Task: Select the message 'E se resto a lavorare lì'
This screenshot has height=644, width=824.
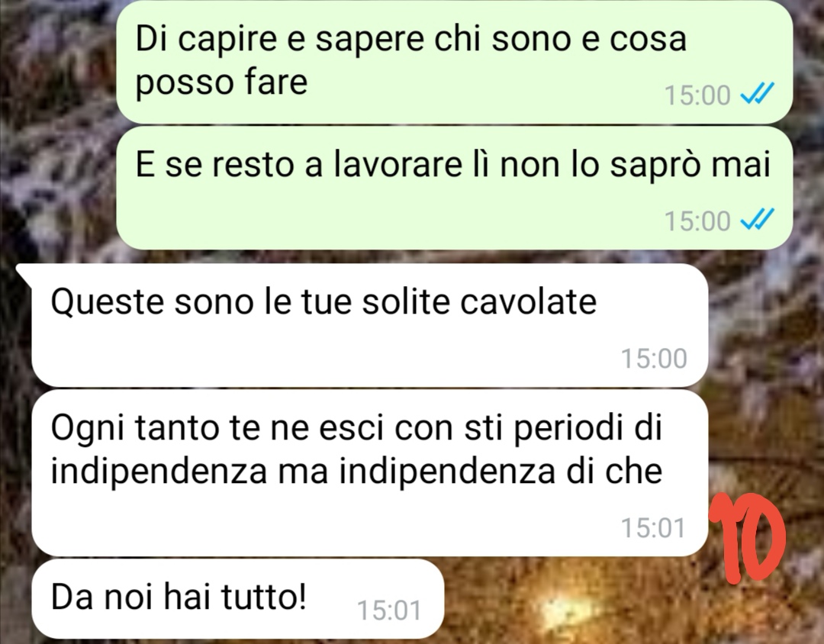Action: point(454,188)
